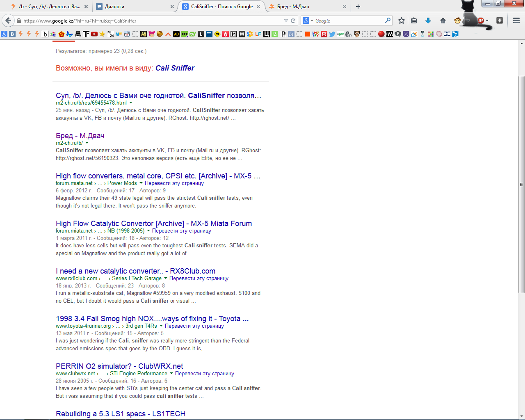Click the Greasemonkey monkey icon
Viewport: 525px width, 420px height.
point(458,21)
